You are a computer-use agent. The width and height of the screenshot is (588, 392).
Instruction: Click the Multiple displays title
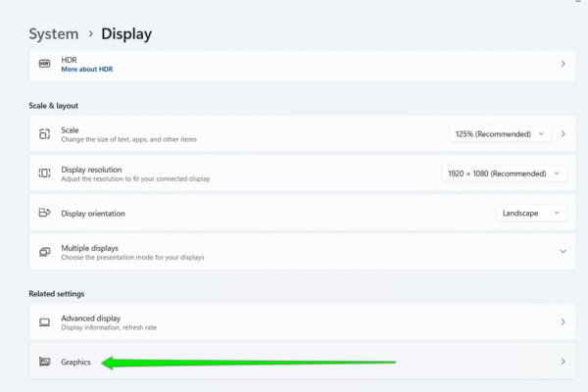pos(89,248)
